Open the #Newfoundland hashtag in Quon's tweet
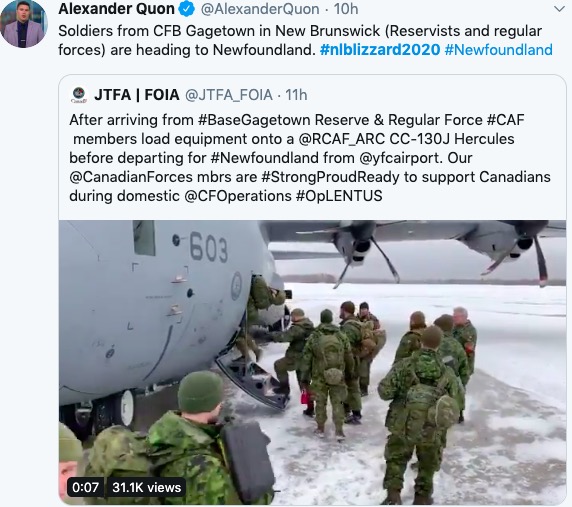 [x=498, y=50]
